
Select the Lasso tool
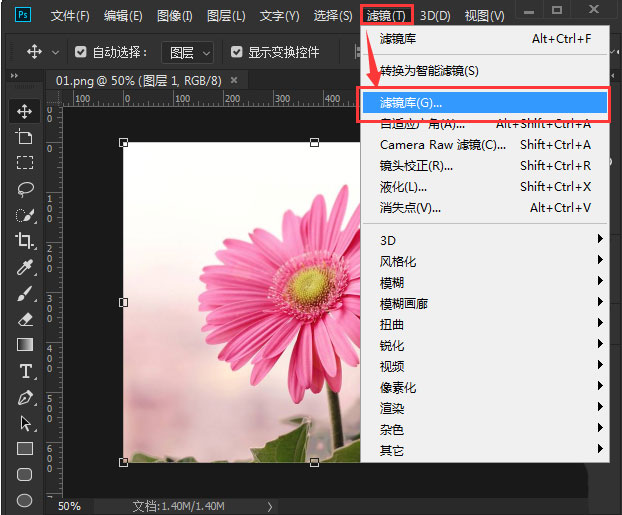coord(25,189)
